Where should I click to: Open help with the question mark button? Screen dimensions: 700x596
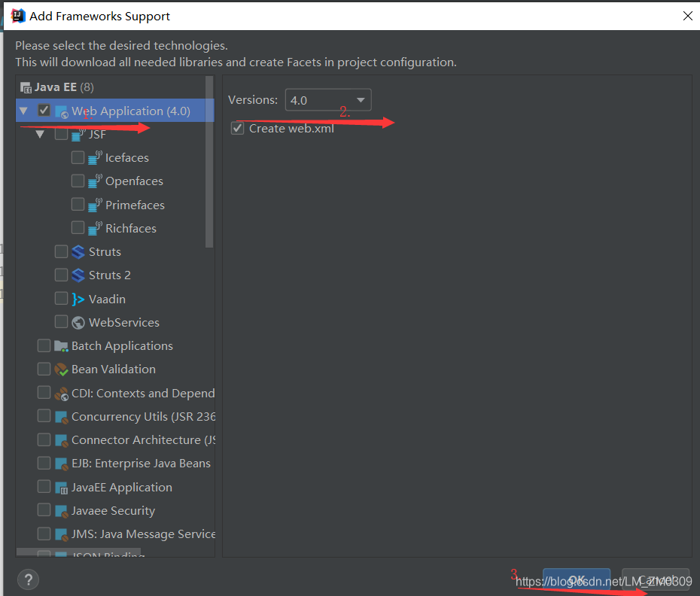coord(28,579)
